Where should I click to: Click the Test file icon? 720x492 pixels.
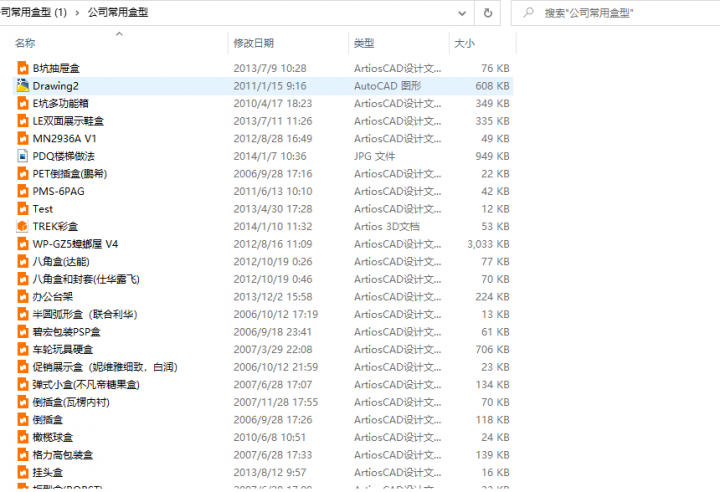click(22, 209)
